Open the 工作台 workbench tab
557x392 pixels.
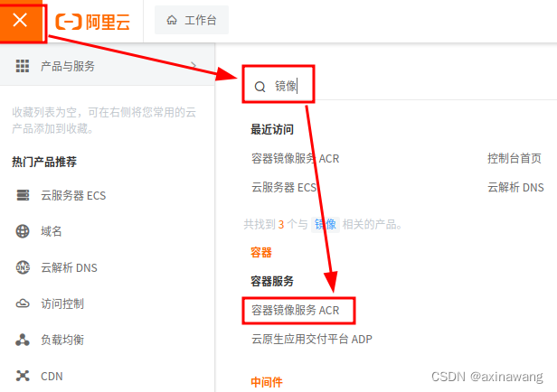coord(192,20)
